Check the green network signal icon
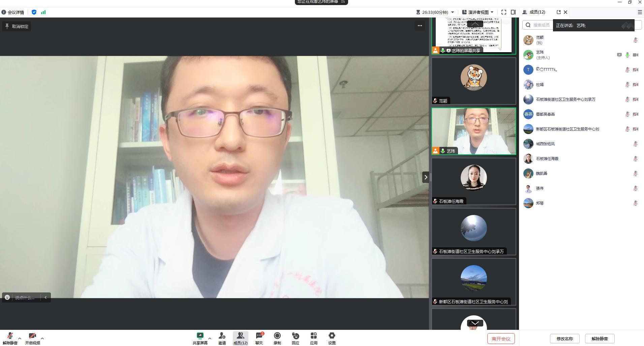 [x=43, y=12]
